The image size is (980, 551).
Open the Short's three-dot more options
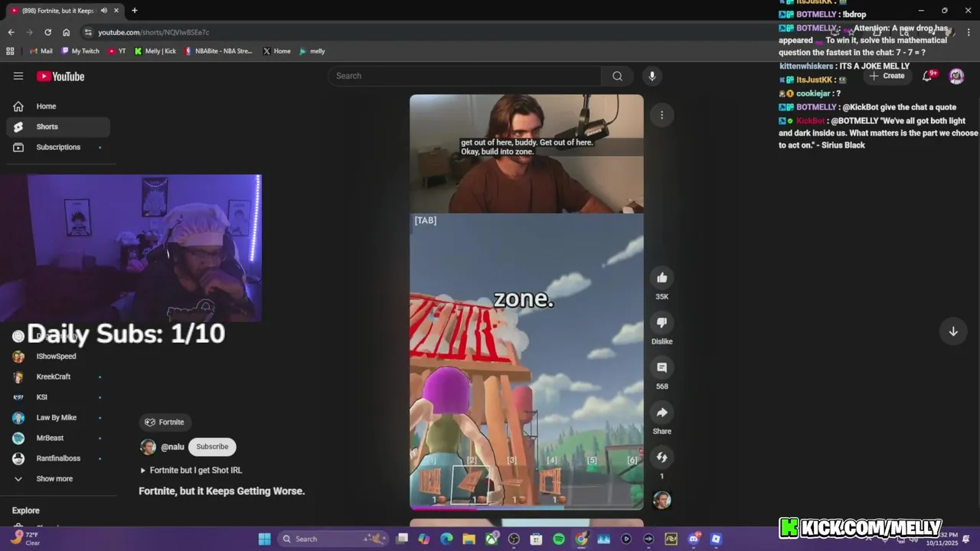pos(662,115)
